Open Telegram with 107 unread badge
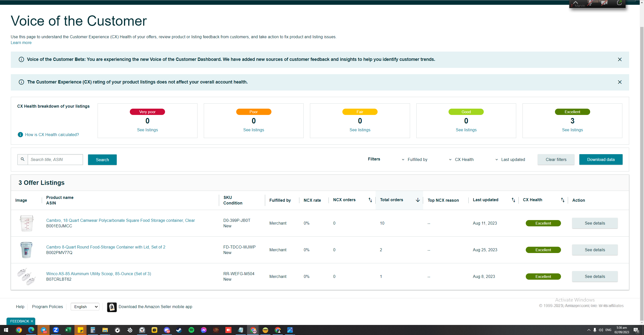Image resolution: width=644 pixels, height=335 pixels. 44,330
